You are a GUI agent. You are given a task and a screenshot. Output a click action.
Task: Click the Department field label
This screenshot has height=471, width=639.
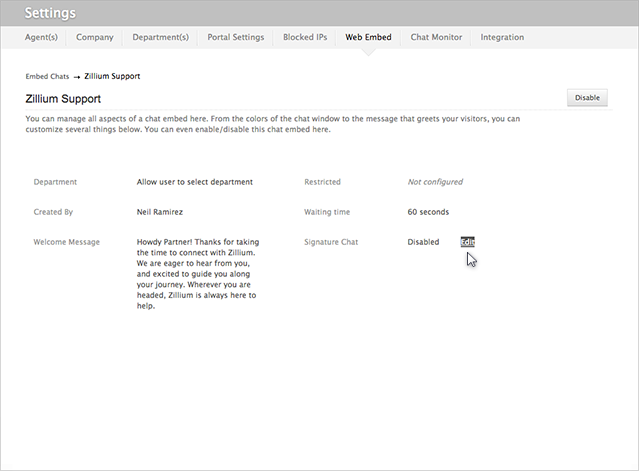tap(55, 182)
